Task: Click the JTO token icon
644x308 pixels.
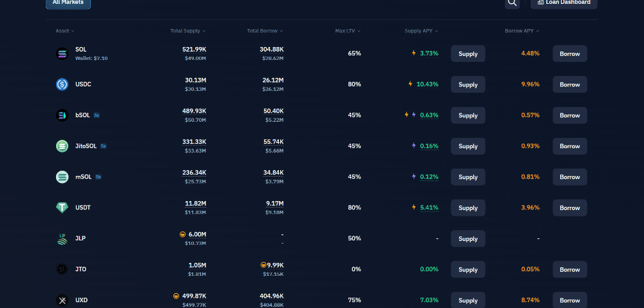Action: pyautogui.click(x=62, y=269)
